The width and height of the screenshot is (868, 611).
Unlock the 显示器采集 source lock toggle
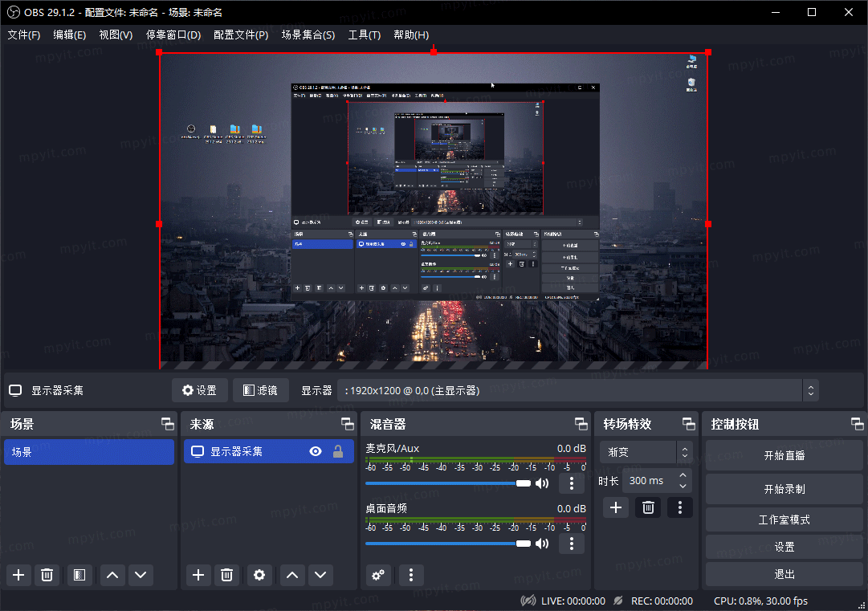pyautogui.click(x=338, y=451)
